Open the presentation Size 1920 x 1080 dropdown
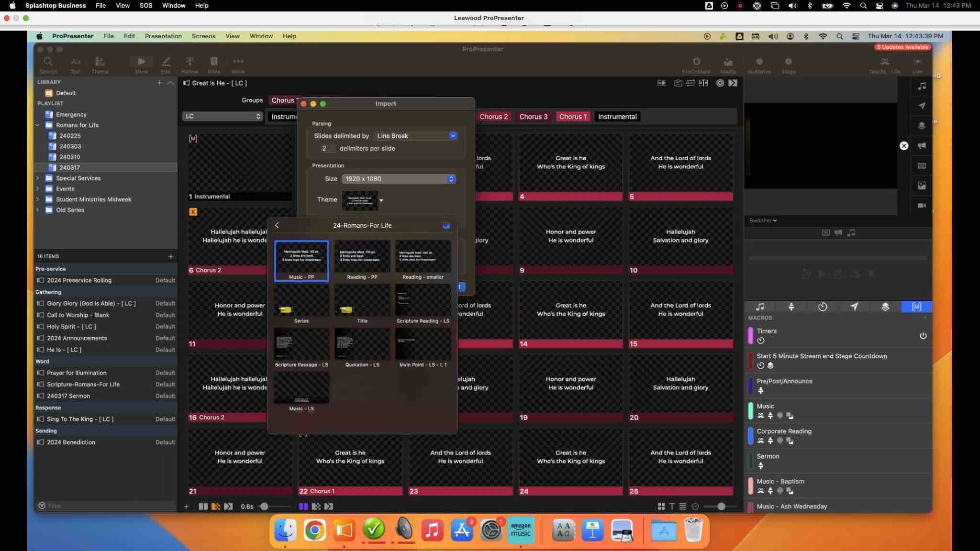 click(x=398, y=179)
